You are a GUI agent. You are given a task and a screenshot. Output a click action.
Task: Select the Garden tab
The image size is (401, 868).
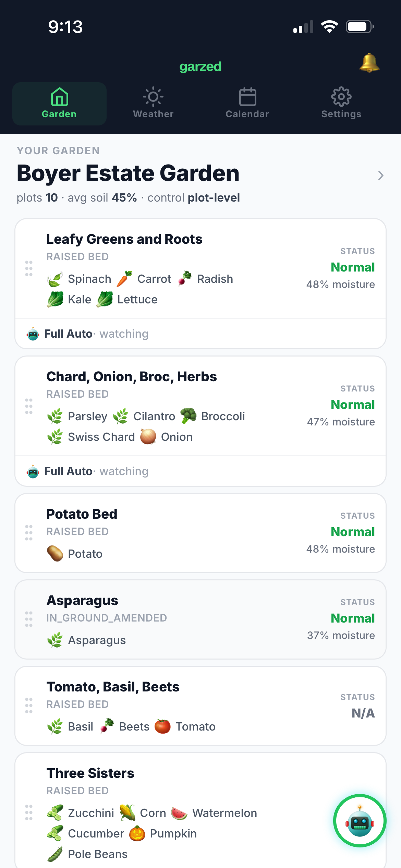click(x=59, y=104)
